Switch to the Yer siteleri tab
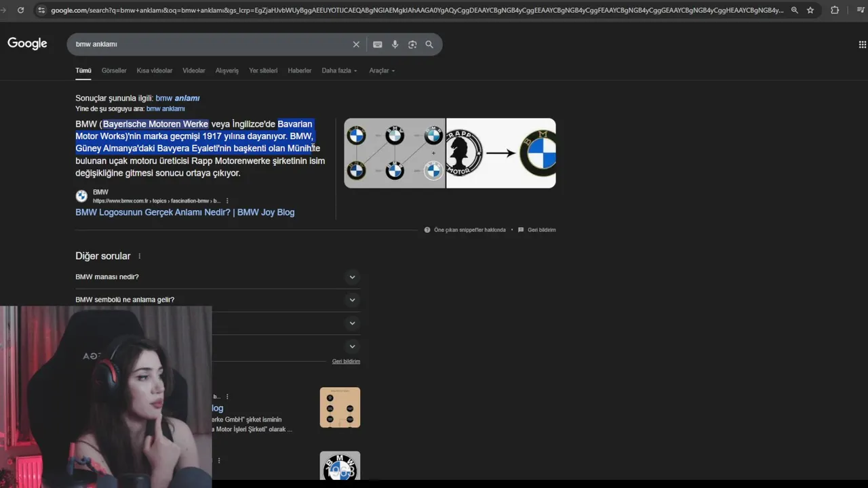868x488 pixels. click(x=263, y=70)
